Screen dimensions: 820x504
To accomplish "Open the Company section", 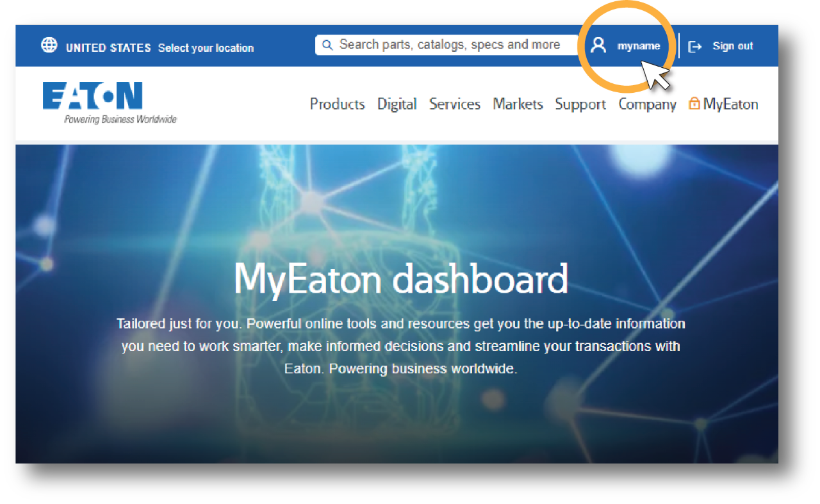I will tap(647, 104).
